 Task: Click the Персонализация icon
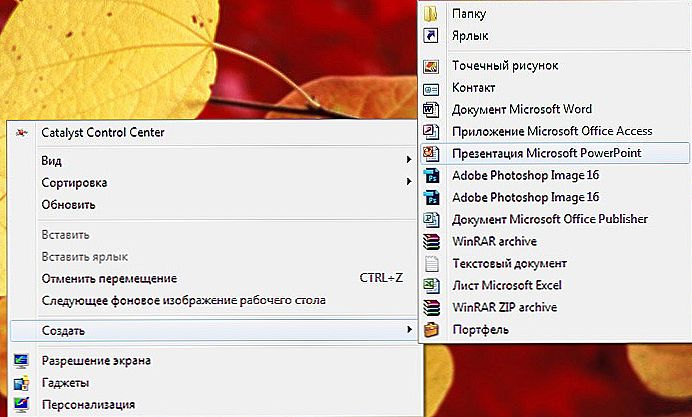[x=21, y=404]
